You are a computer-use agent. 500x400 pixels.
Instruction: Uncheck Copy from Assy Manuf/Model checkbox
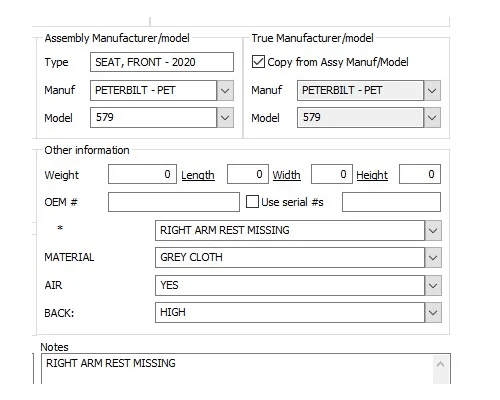point(258,62)
